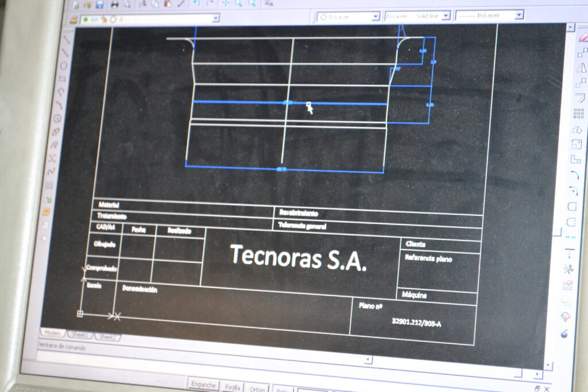Click the Undo arrow icon
This screenshot has height=392, width=588.
[196, 3]
